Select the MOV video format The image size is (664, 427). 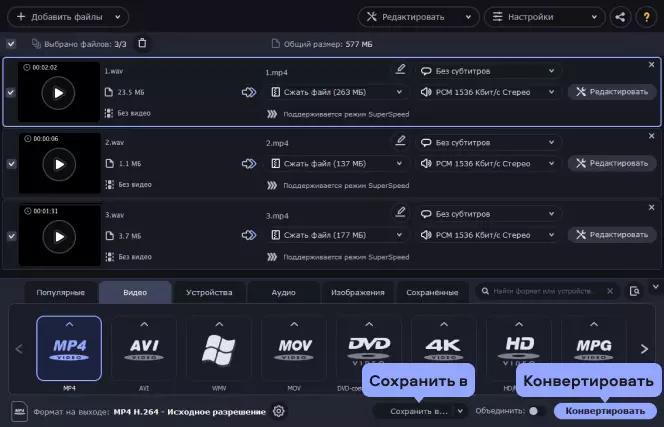(294, 348)
